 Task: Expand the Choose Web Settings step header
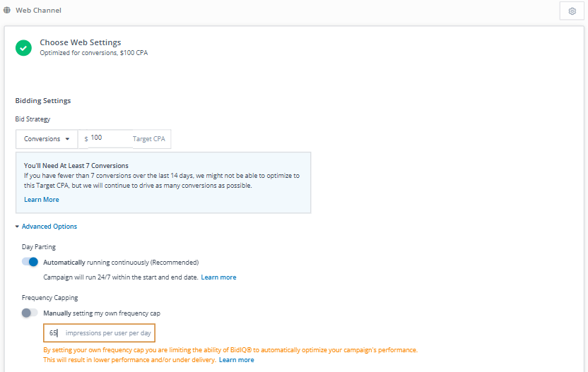click(80, 42)
